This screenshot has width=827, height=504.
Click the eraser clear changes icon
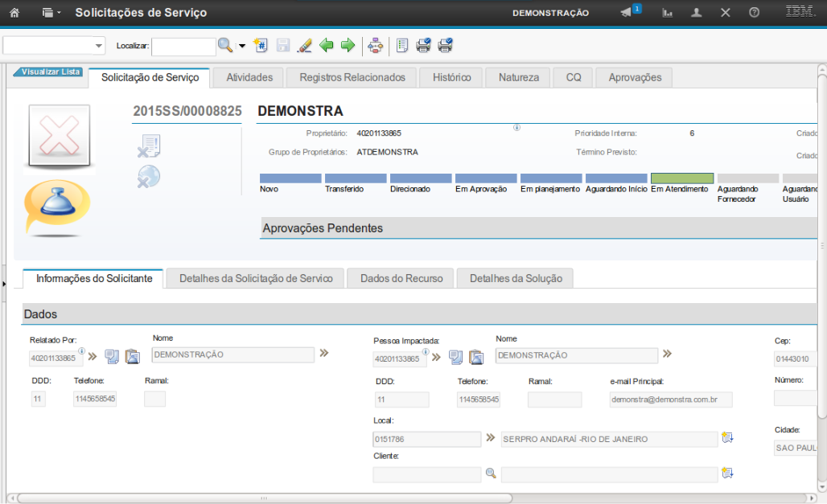tap(304, 46)
